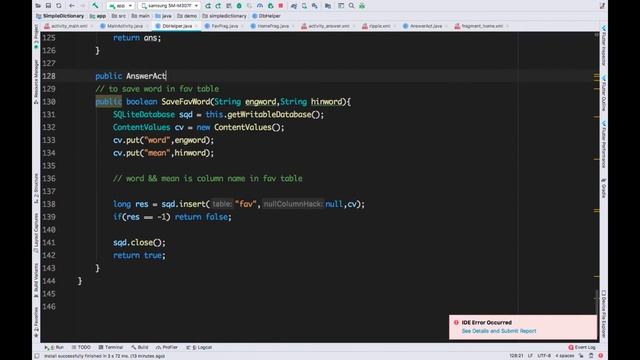This screenshot has height=360, width=640.
Task: Click the Search Everywhere magnifier icon
Action: (351, 6)
